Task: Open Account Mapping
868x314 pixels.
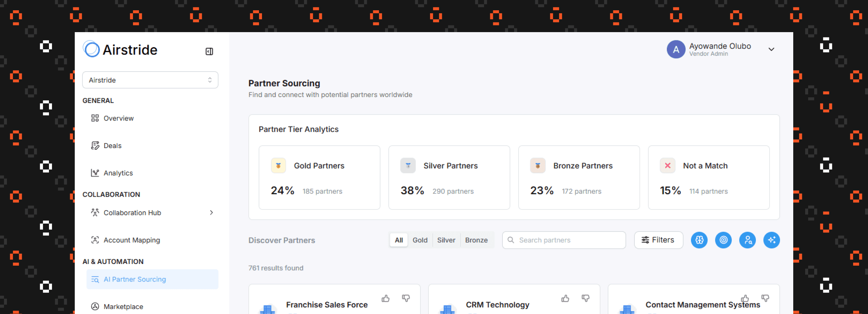Action: tap(132, 240)
